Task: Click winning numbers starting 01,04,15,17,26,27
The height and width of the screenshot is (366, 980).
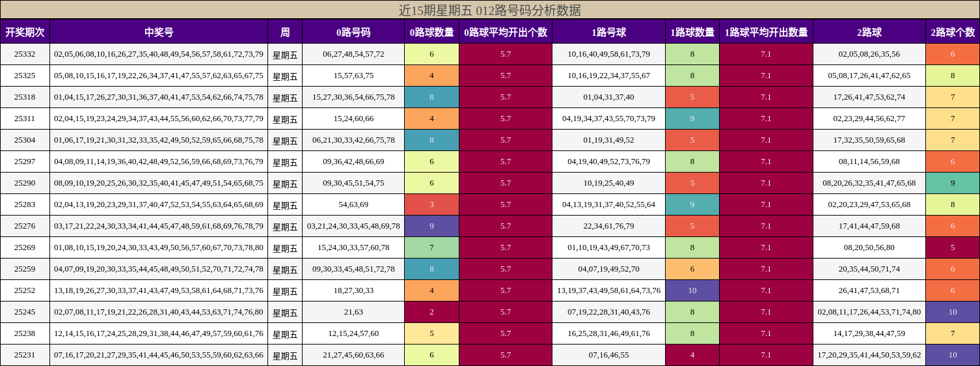Action: (x=159, y=97)
